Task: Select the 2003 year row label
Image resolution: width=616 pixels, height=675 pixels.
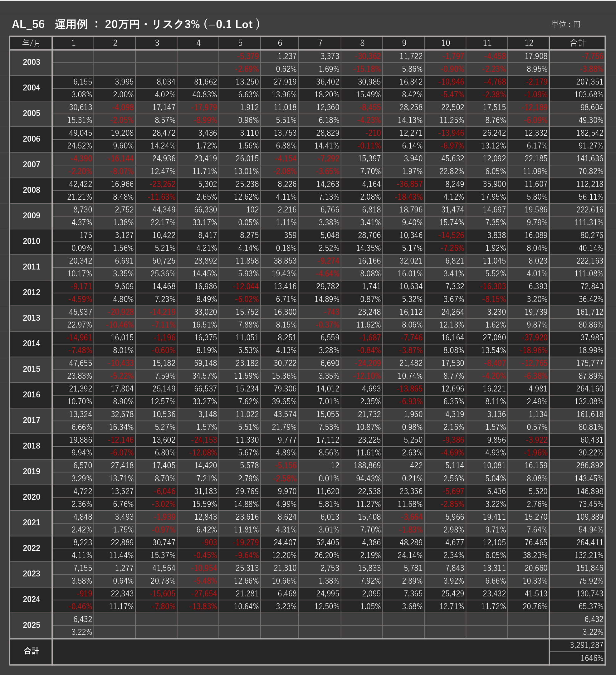Action: click(31, 62)
